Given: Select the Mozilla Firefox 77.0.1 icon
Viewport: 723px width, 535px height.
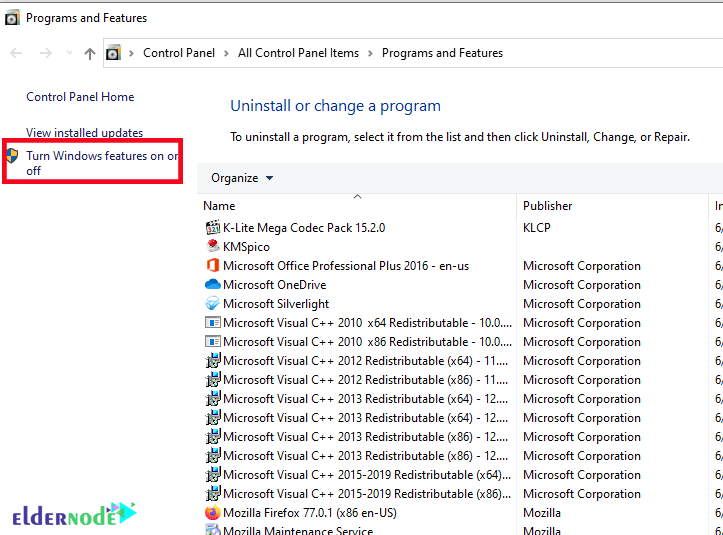Looking at the screenshot, I should pos(212,513).
